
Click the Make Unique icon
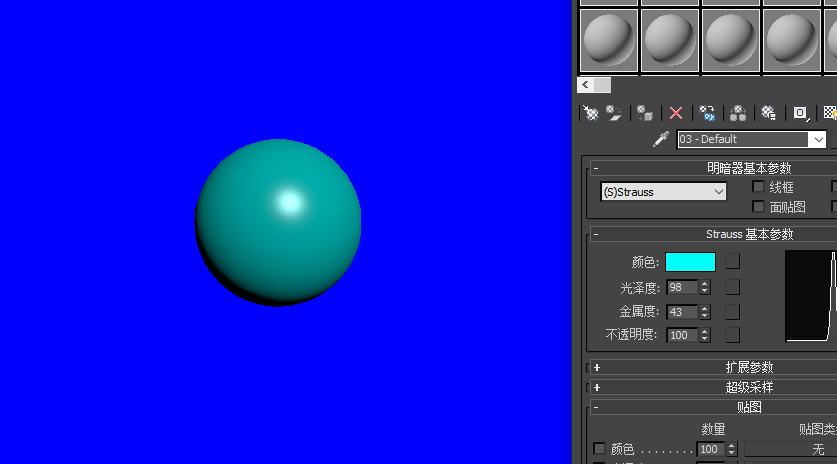pyautogui.click(x=738, y=113)
